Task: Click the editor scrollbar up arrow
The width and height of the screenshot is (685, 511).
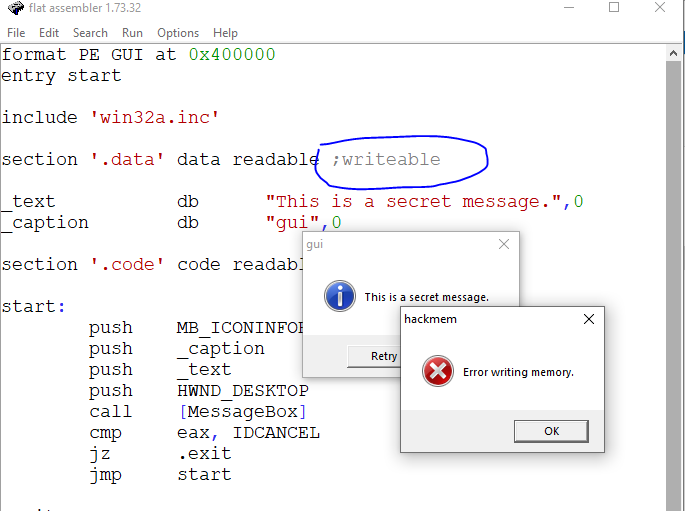Action: tap(673, 53)
